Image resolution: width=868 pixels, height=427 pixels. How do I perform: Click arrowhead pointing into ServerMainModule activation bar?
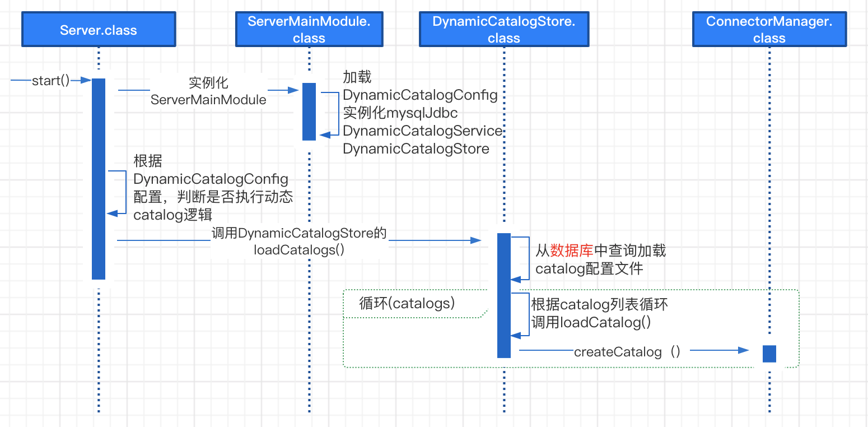(x=293, y=90)
